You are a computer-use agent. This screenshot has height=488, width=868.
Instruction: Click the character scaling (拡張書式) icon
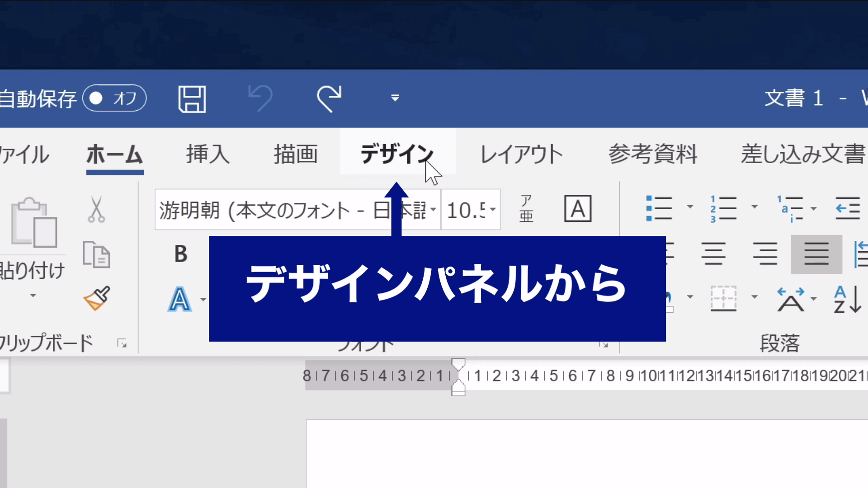pos(791,299)
